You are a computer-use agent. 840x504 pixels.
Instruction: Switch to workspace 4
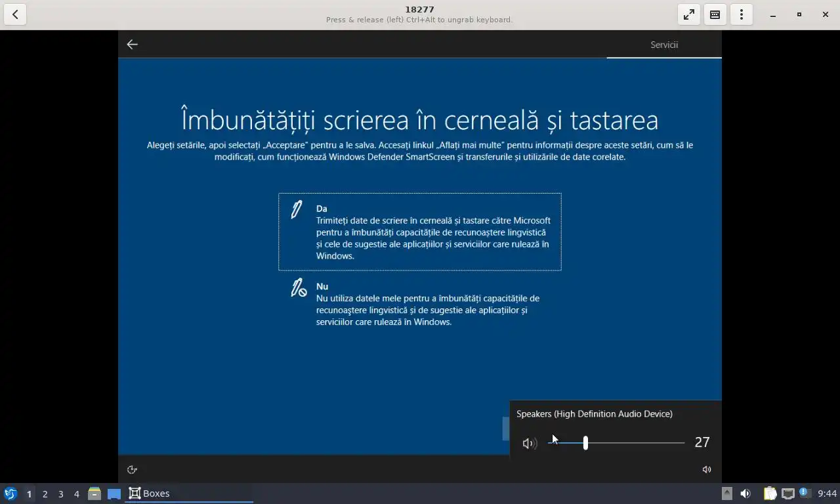tap(76, 493)
